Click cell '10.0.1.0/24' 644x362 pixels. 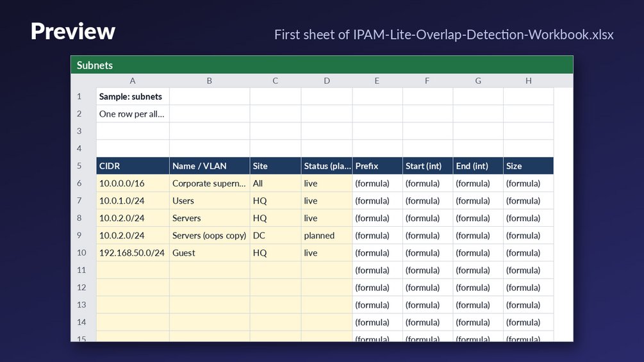133,201
